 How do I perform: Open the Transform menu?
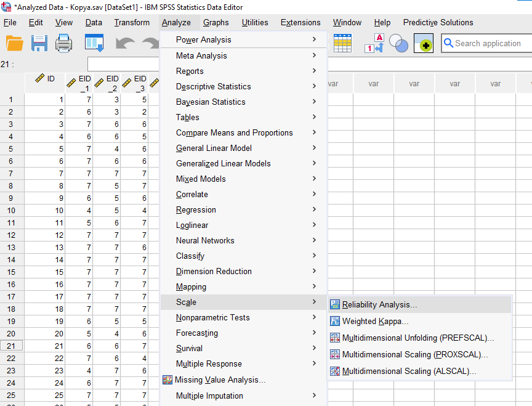[x=132, y=23]
